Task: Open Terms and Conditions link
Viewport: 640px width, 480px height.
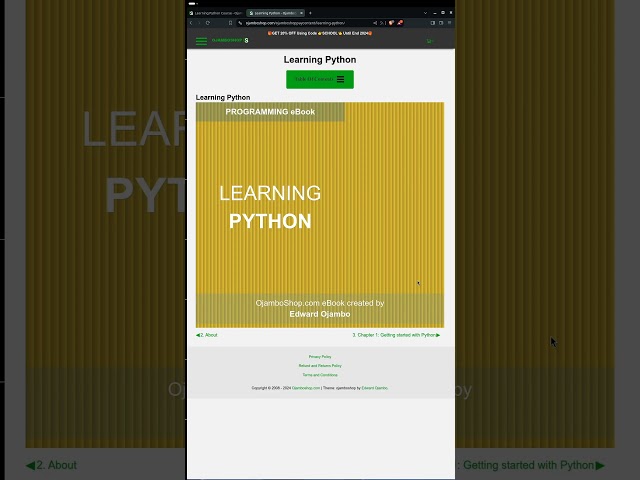Action: 320,375
